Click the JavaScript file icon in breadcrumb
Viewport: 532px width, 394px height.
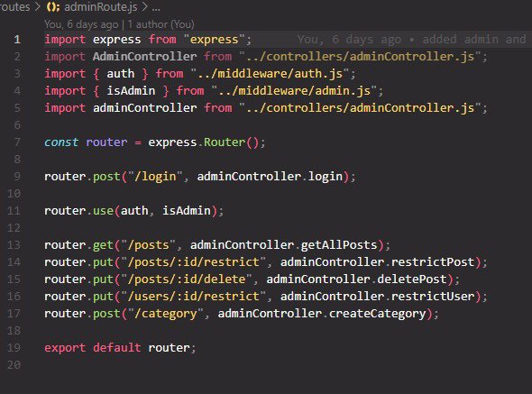[x=53, y=7]
